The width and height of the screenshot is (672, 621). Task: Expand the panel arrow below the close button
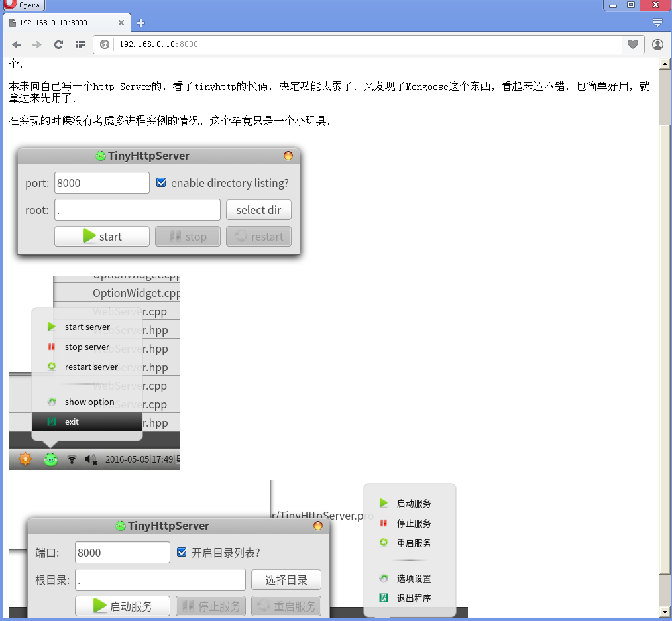657,22
